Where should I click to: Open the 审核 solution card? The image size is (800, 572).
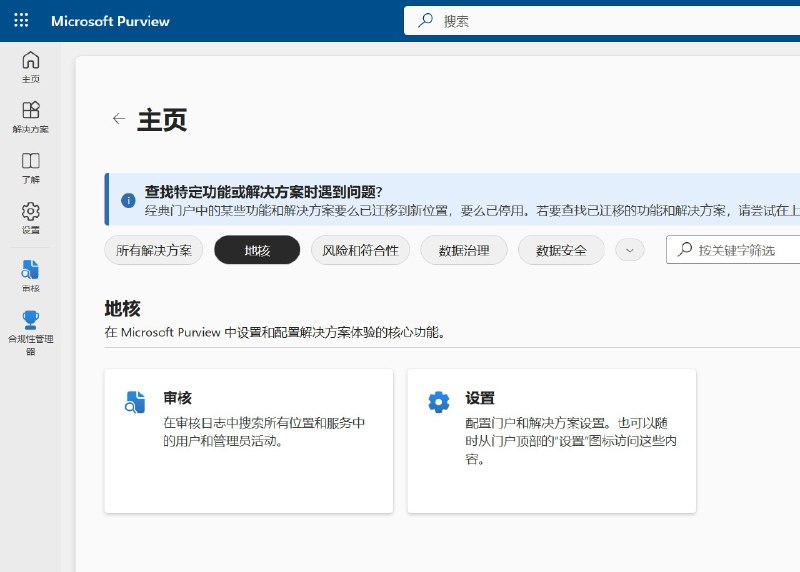(248, 440)
